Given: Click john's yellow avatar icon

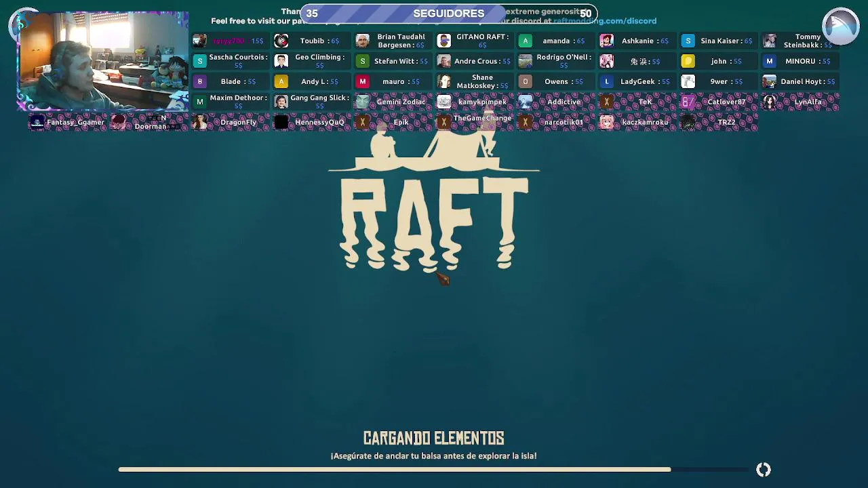Looking at the screenshot, I should pyautogui.click(x=688, y=61).
